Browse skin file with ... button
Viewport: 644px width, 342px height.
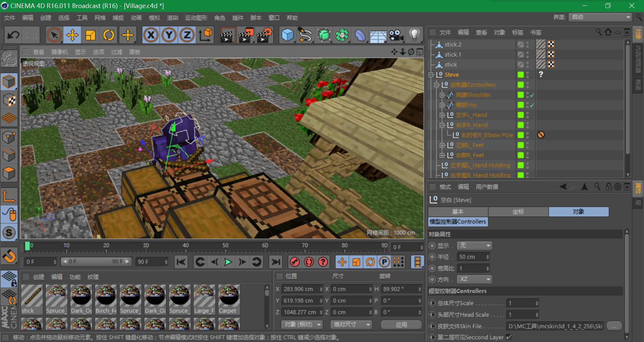(614, 326)
